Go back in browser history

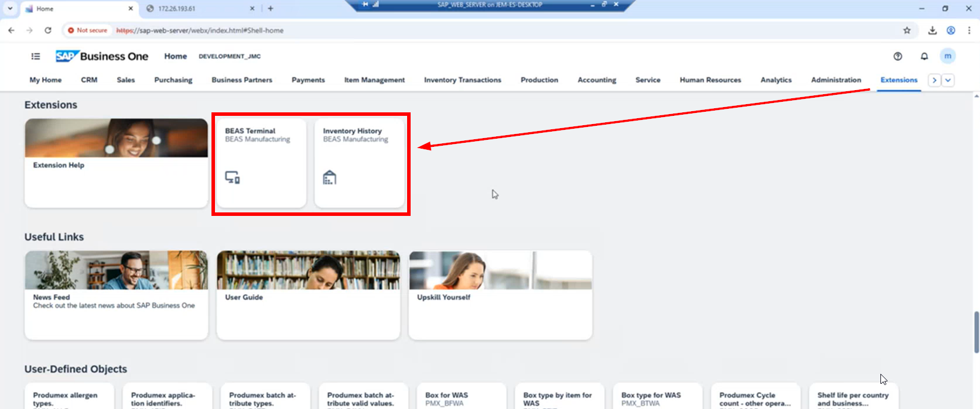click(11, 30)
